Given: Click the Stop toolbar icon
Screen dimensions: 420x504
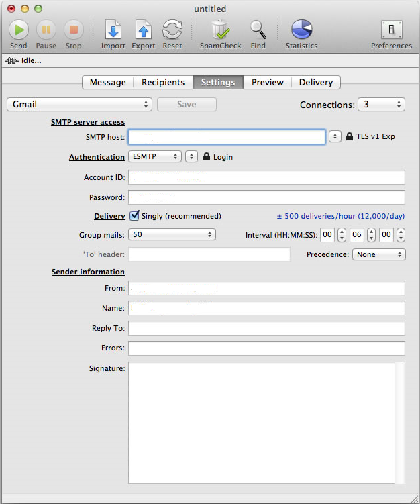Looking at the screenshot, I should pos(73,30).
